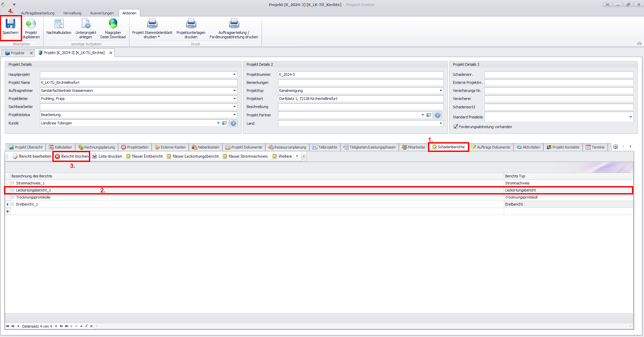This screenshot has height=337, width=644.
Task: Click the Projektnummer input field
Action: point(360,74)
